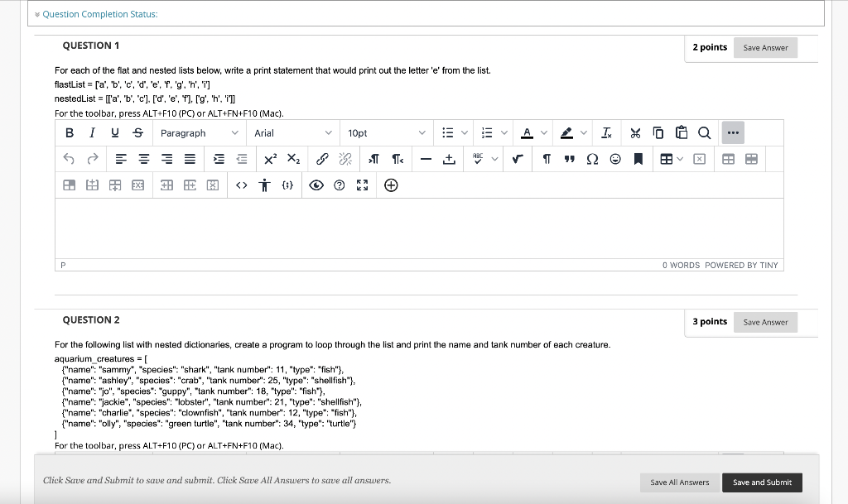Set left-to-right text direction

pyautogui.click(x=373, y=159)
